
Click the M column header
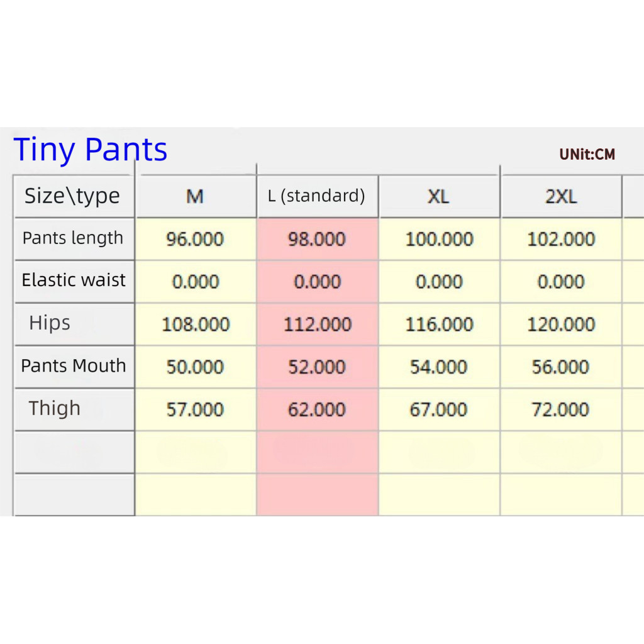(195, 197)
